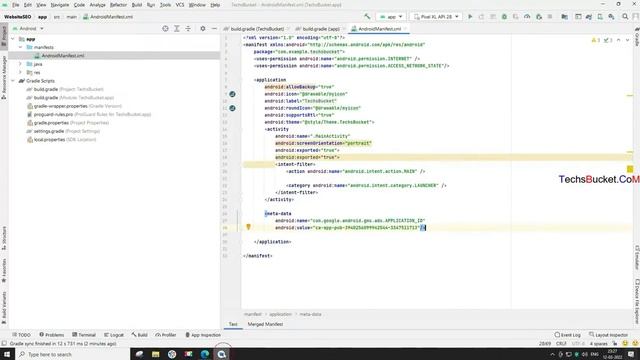Screen dimensions: 640x360
Task: Open the Logcat tool window
Action: coord(114,335)
